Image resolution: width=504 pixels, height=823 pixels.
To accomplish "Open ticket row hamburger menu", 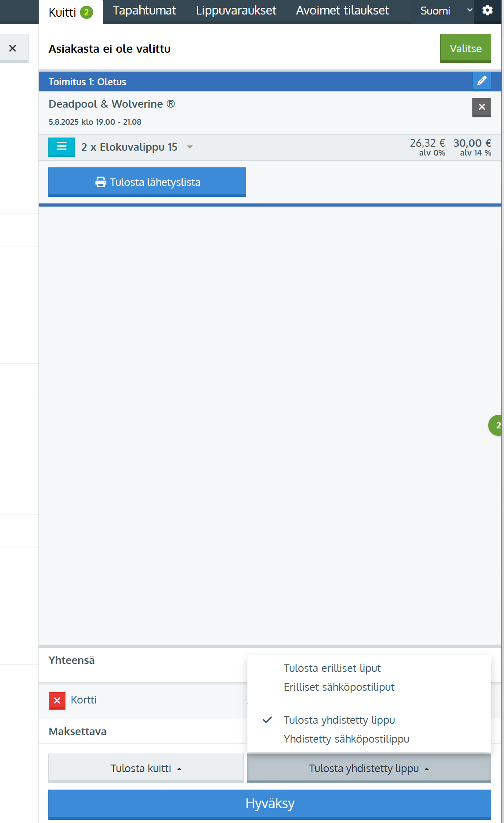I will coord(62,147).
